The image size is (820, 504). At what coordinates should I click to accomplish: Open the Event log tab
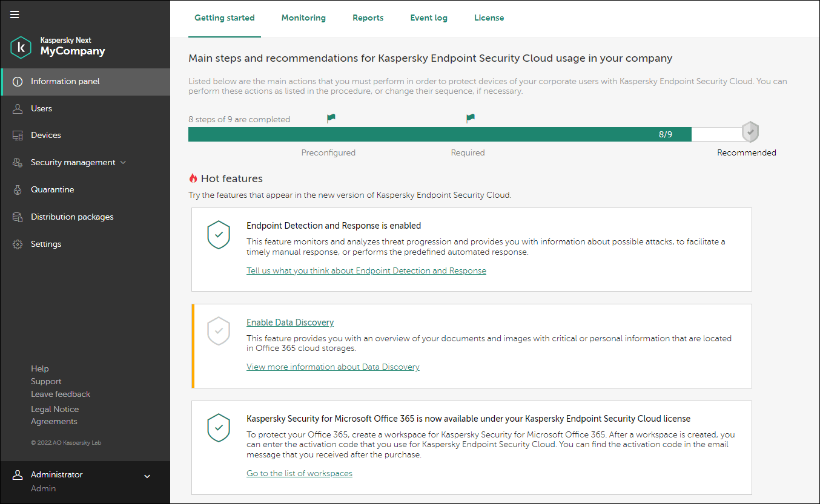click(429, 18)
